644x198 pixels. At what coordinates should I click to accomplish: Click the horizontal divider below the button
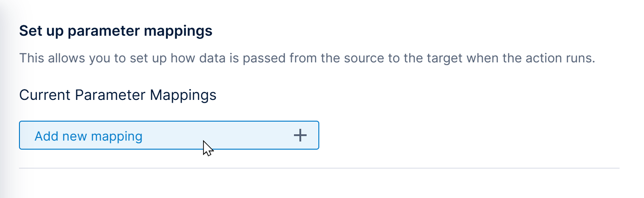pos(319,168)
